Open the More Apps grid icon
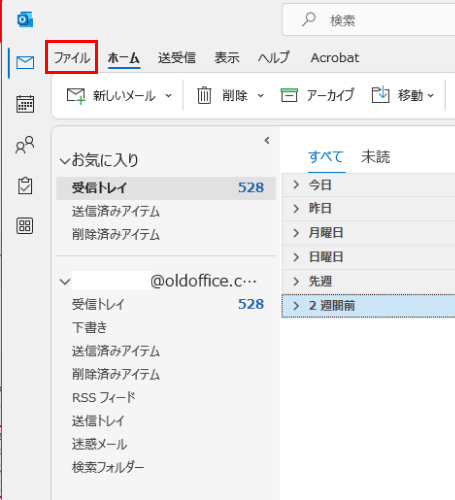Viewport: 455px width, 500px height. tap(25, 226)
